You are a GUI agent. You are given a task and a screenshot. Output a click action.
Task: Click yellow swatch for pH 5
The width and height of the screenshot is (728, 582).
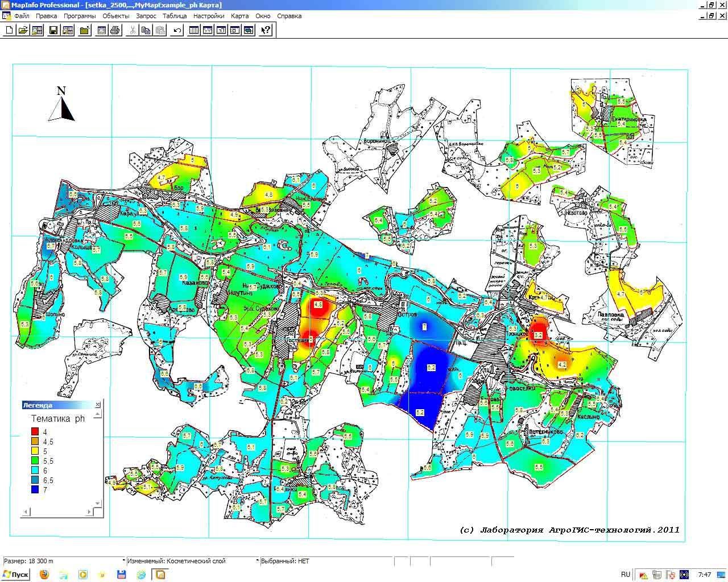(x=35, y=451)
